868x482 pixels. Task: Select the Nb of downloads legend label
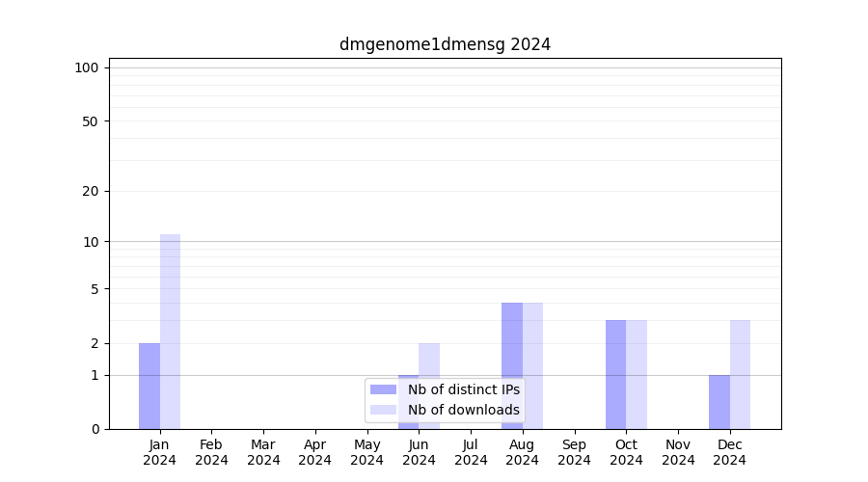(x=463, y=410)
